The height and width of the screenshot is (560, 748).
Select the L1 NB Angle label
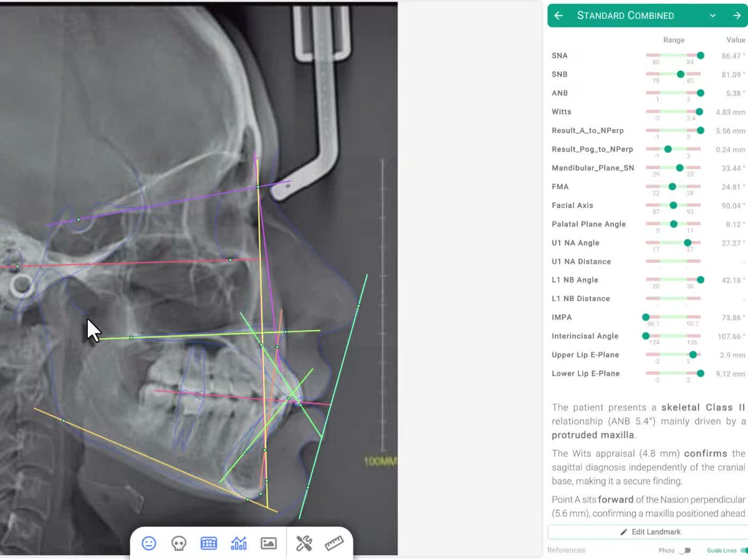pos(575,280)
